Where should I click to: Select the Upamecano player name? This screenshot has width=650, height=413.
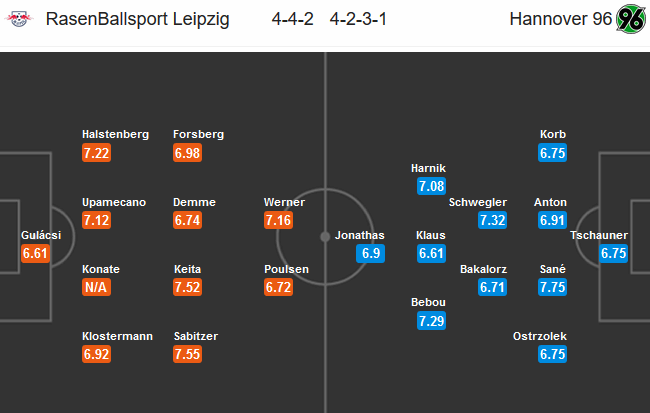pyautogui.click(x=114, y=202)
